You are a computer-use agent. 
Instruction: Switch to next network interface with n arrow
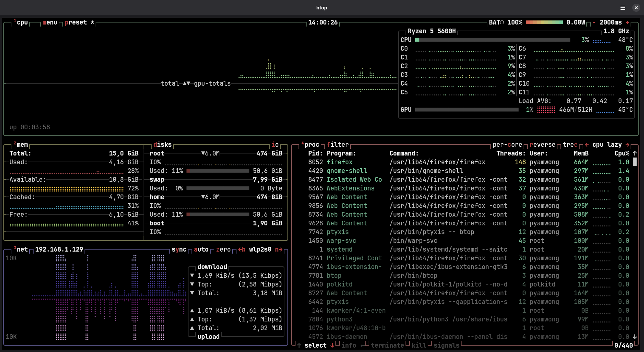coord(279,250)
